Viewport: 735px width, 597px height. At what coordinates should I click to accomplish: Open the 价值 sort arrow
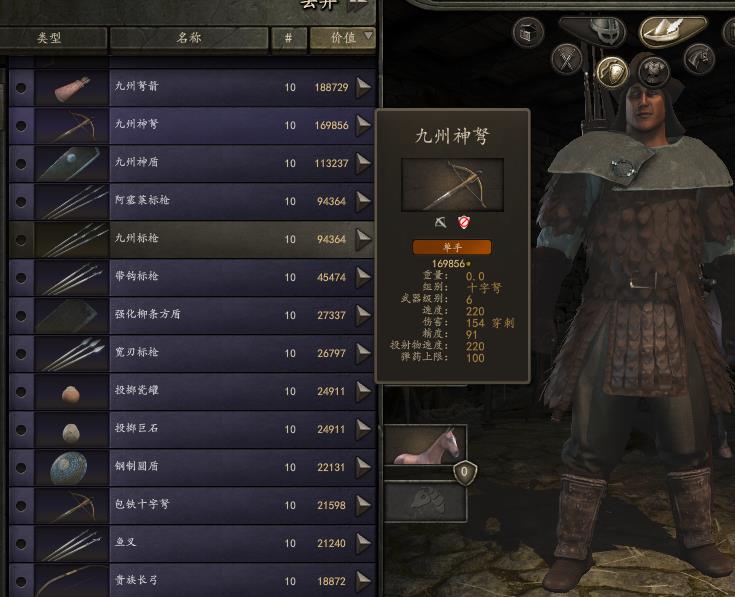pyautogui.click(x=368, y=36)
